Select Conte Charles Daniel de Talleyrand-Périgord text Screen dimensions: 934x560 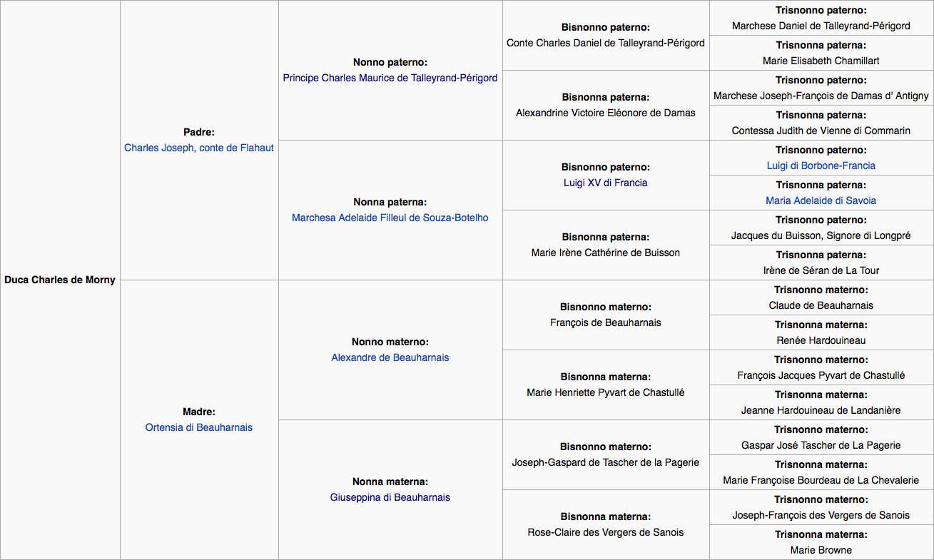(x=605, y=43)
